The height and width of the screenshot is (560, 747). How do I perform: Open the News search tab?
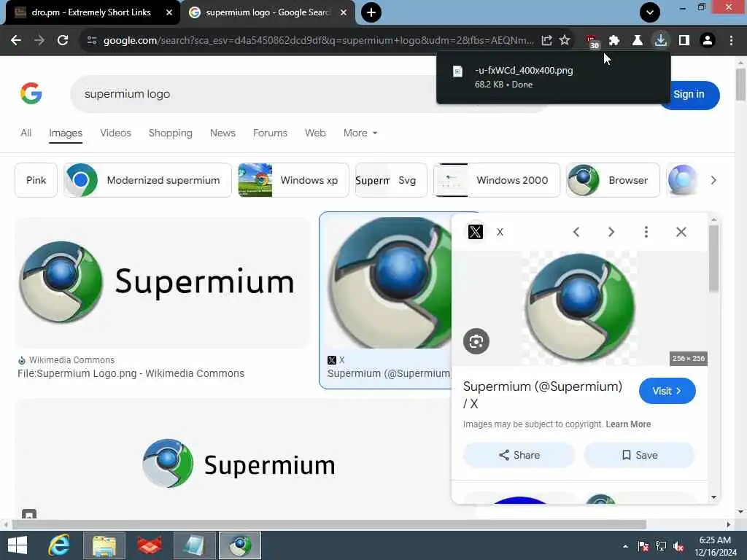pyautogui.click(x=222, y=133)
